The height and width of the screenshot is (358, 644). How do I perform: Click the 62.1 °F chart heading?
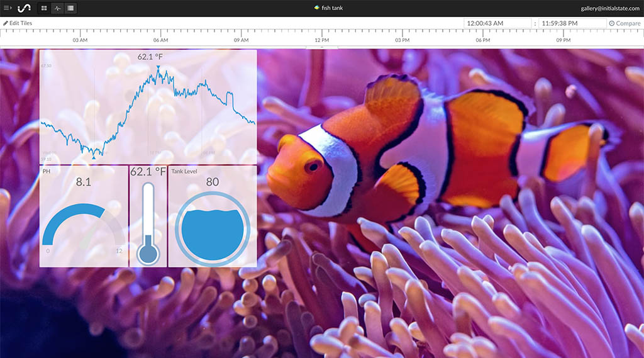tap(150, 57)
